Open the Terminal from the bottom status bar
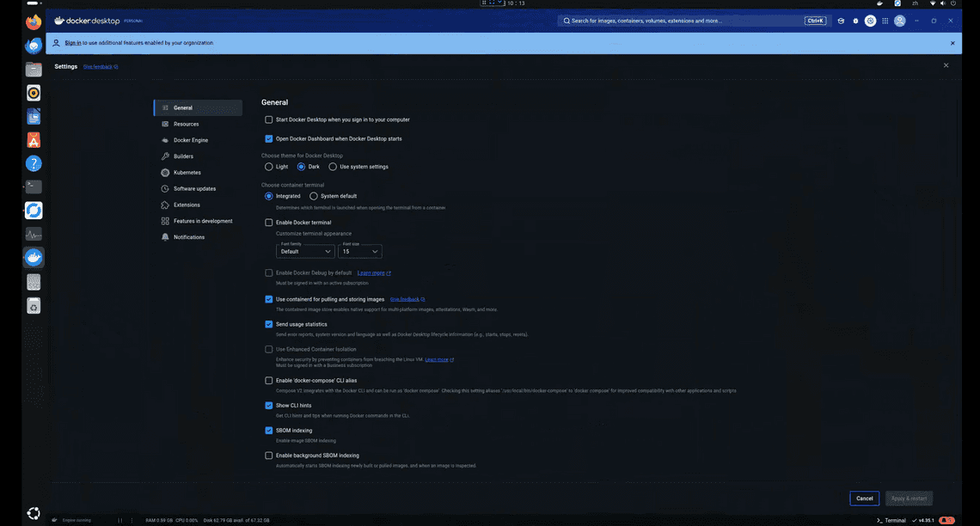This screenshot has width=980, height=526. (890, 520)
